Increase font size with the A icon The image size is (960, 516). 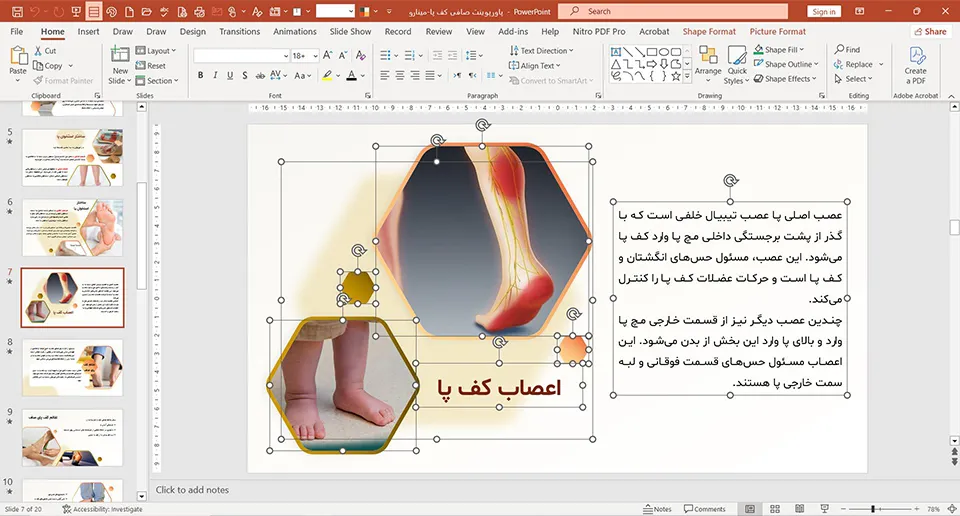(x=328, y=56)
